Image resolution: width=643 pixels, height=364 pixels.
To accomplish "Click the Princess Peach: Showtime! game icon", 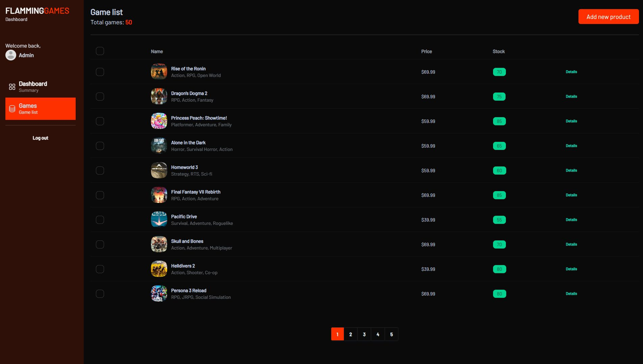I will click(159, 121).
